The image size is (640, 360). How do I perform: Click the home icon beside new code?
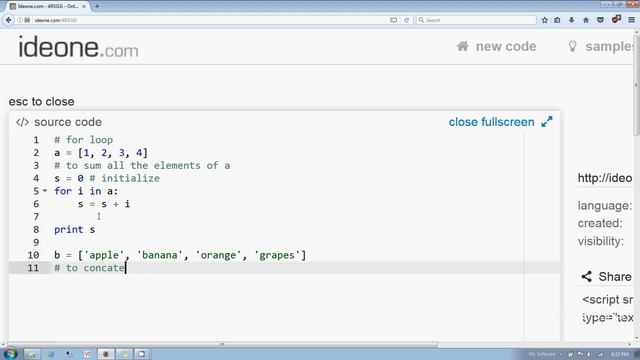[462, 46]
